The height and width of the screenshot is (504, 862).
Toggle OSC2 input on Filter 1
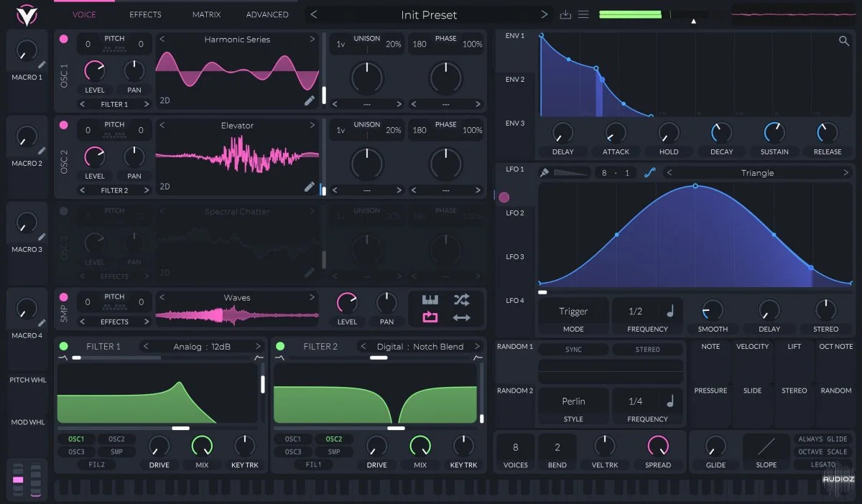click(117, 439)
